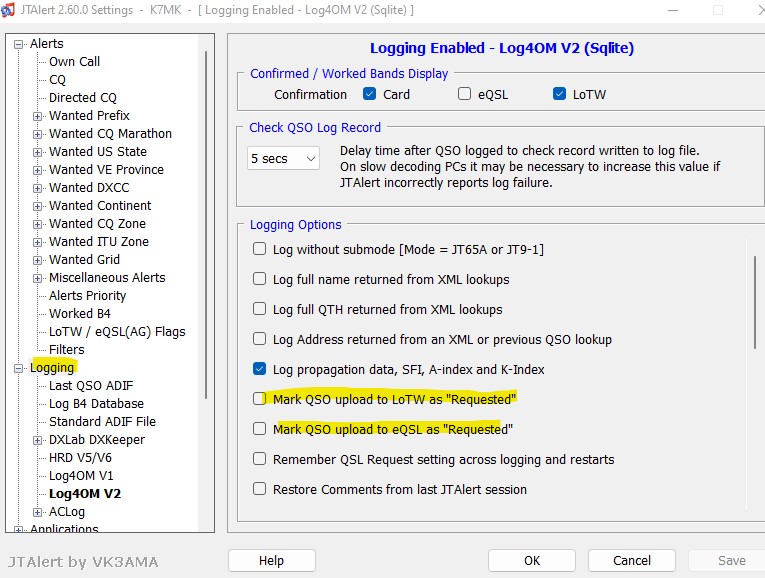Screen dimensions: 765x578
Task: Check Mark QSO upload to LoTW Requested
Action: tap(260, 399)
